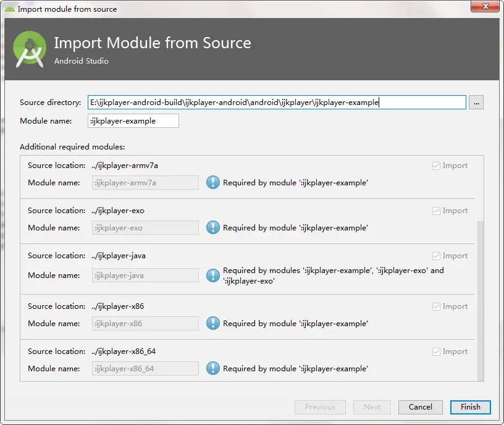Click the info icon beside ijkplayer-armv7a

(213, 183)
